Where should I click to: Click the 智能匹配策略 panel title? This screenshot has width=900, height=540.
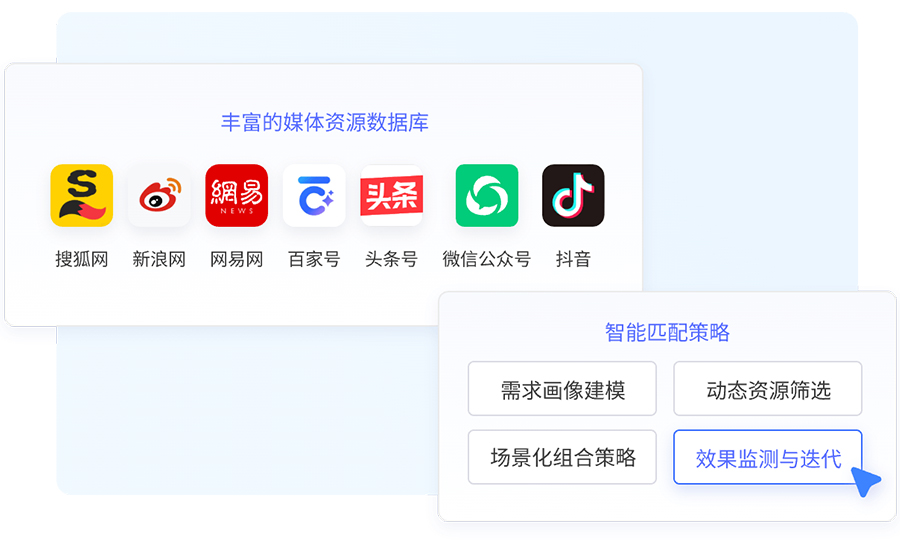click(x=667, y=332)
